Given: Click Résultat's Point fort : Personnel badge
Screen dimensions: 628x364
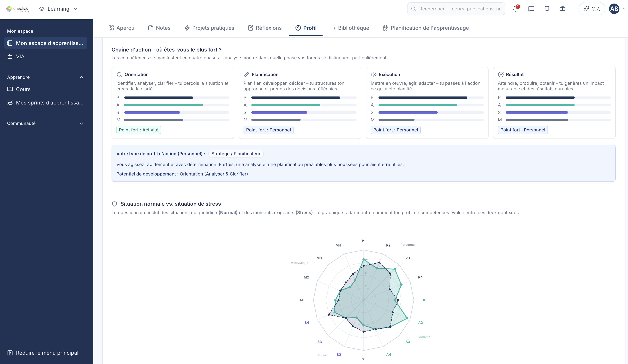Looking at the screenshot, I should (x=523, y=130).
